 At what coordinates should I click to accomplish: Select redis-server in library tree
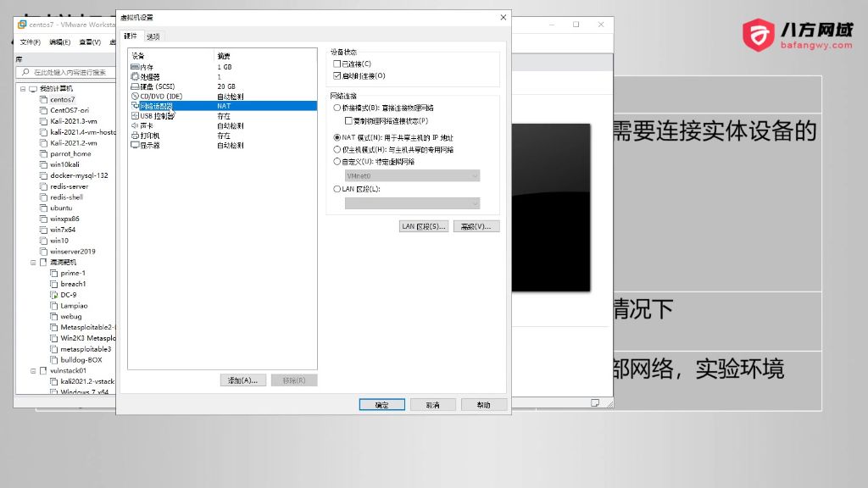pos(70,186)
